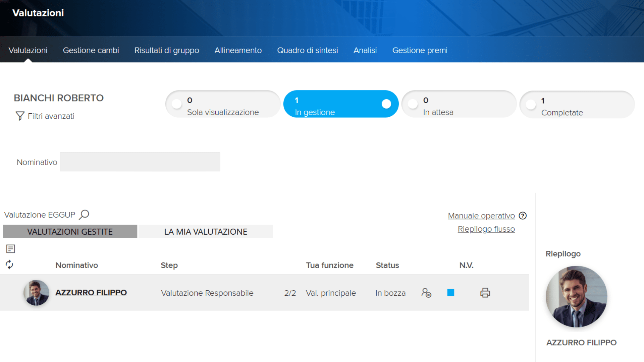The height and width of the screenshot is (362, 644).
Task: Go to Risultati di gruppo tab
Action: (167, 50)
